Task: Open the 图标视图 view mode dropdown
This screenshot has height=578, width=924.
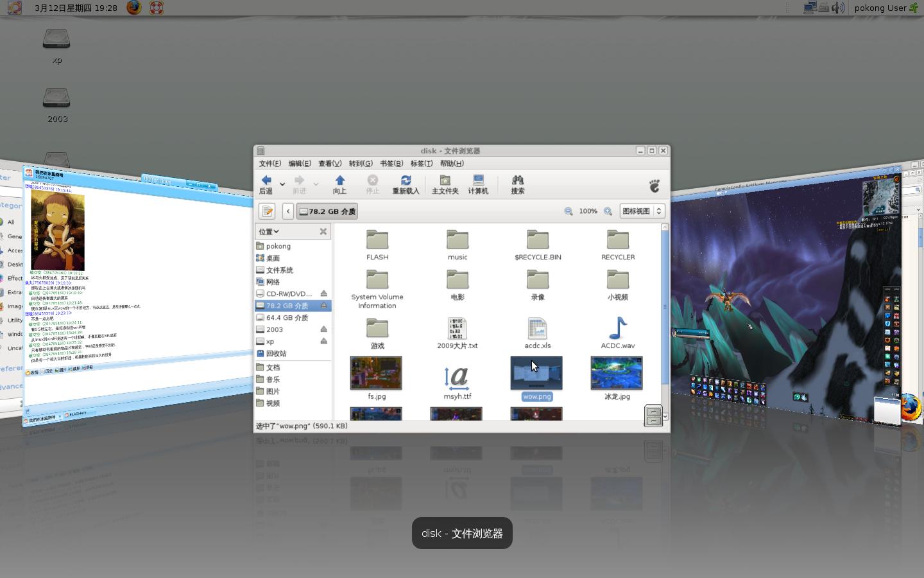Action: 642,211
